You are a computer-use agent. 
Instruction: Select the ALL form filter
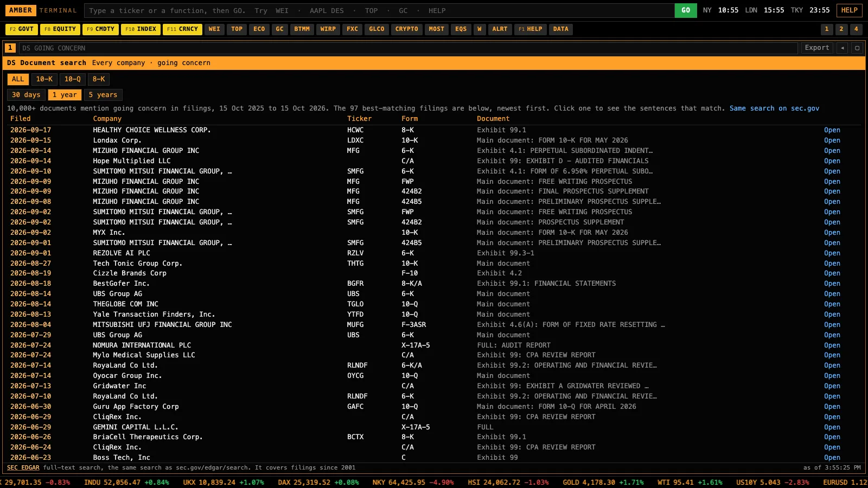(x=18, y=79)
